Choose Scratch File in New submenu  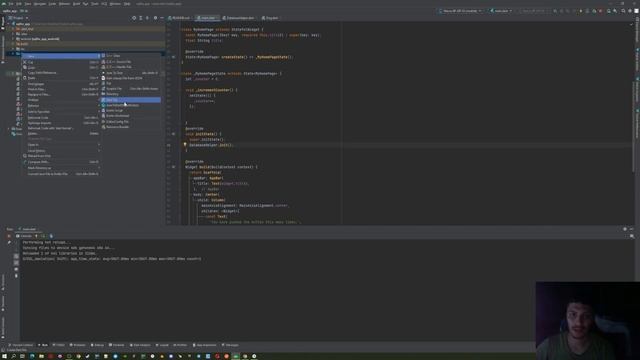coord(131,89)
